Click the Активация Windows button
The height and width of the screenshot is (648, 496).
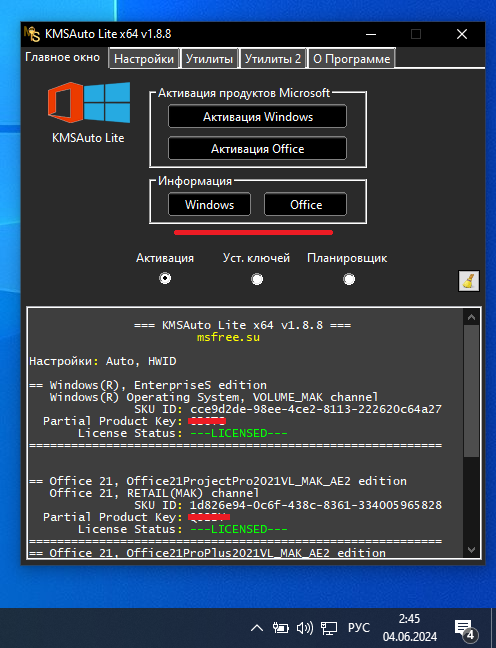pyautogui.click(x=258, y=117)
